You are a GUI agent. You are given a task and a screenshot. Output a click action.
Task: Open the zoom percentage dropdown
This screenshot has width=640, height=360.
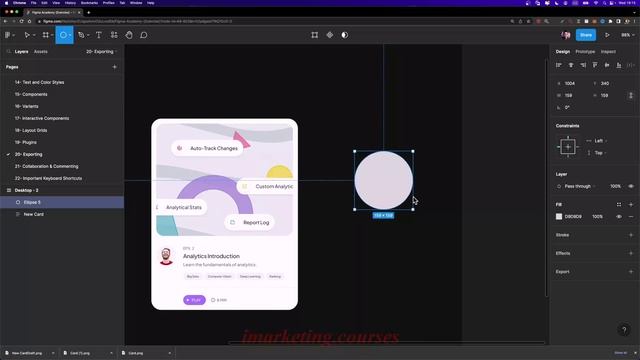pos(628,35)
